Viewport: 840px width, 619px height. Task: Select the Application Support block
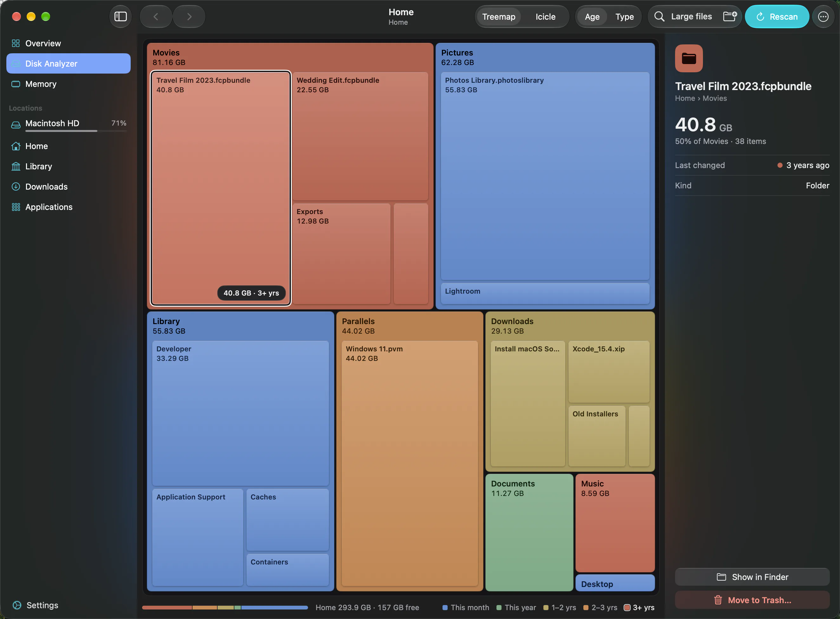pyautogui.click(x=198, y=537)
